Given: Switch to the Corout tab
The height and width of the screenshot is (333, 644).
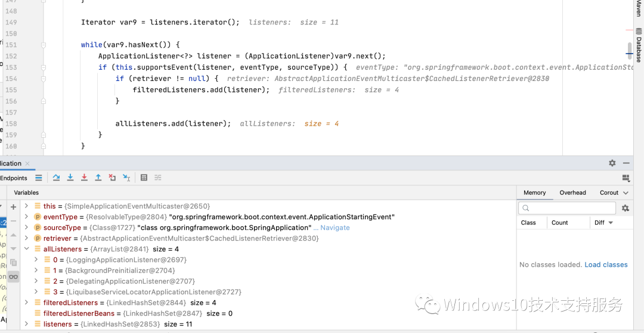Looking at the screenshot, I should [609, 193].
